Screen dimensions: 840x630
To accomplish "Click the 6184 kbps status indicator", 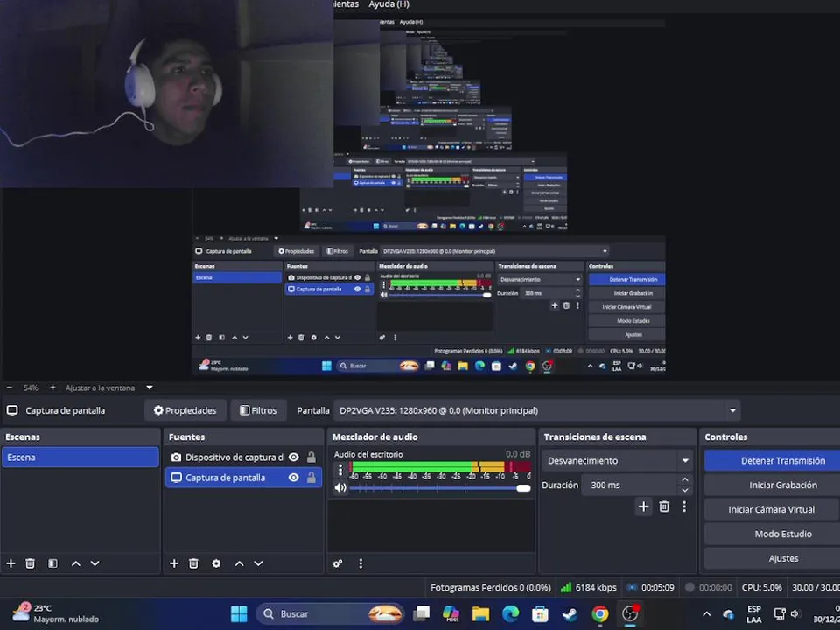I will coord(588,588).
